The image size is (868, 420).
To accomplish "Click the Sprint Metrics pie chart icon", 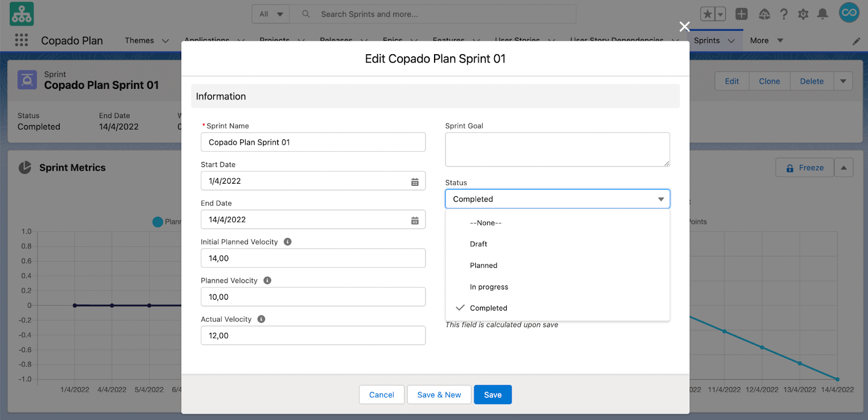I will tap(25, 167).
